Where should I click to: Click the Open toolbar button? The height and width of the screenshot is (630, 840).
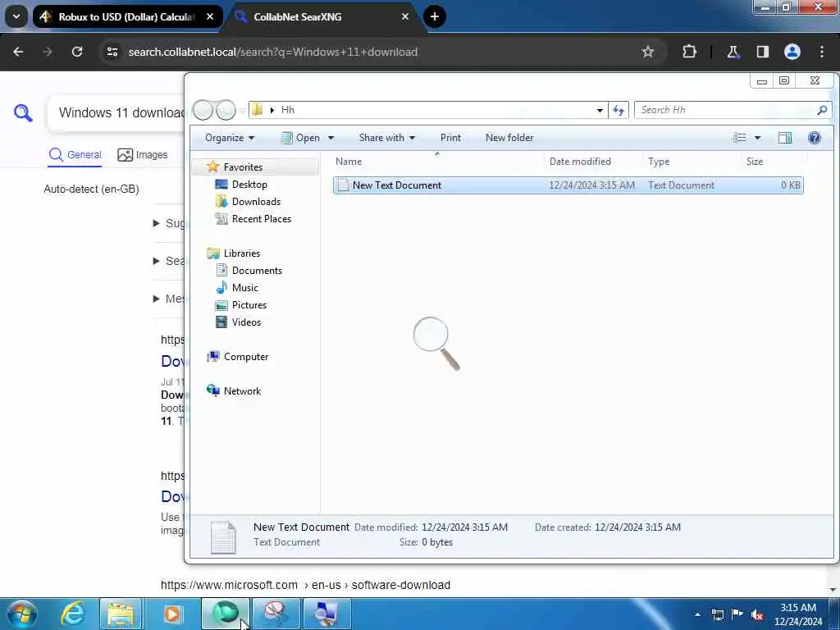pos(300,138)
